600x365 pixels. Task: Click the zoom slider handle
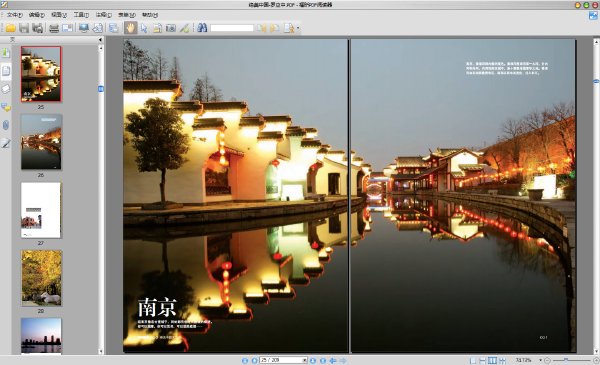coord(566,360)
